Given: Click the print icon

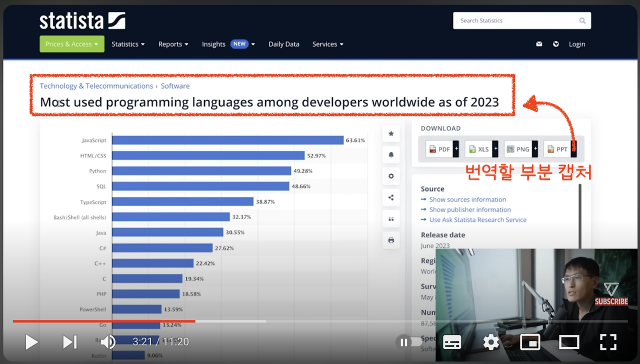Looking at the screenshot, I should coord(391,240).
